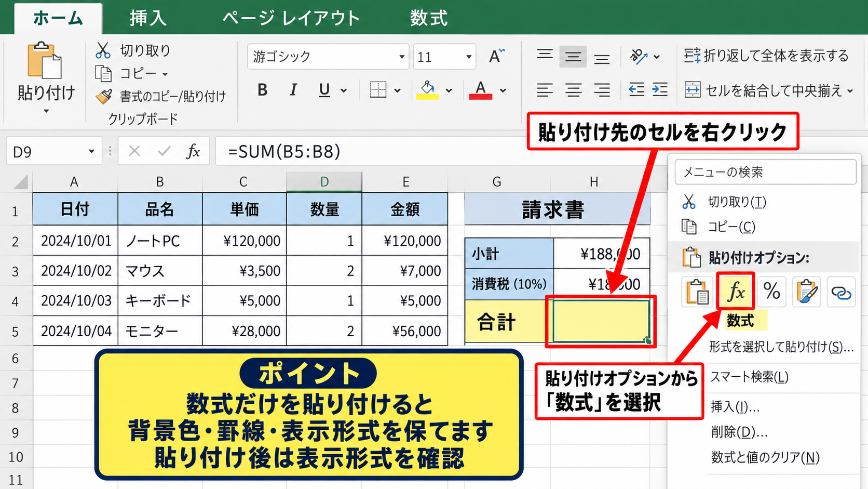Image resolution: width=868 pixels, height=489 pixels.
Task: Open the Paste (貼り付け) dropdown arrow
Action: 46,111
